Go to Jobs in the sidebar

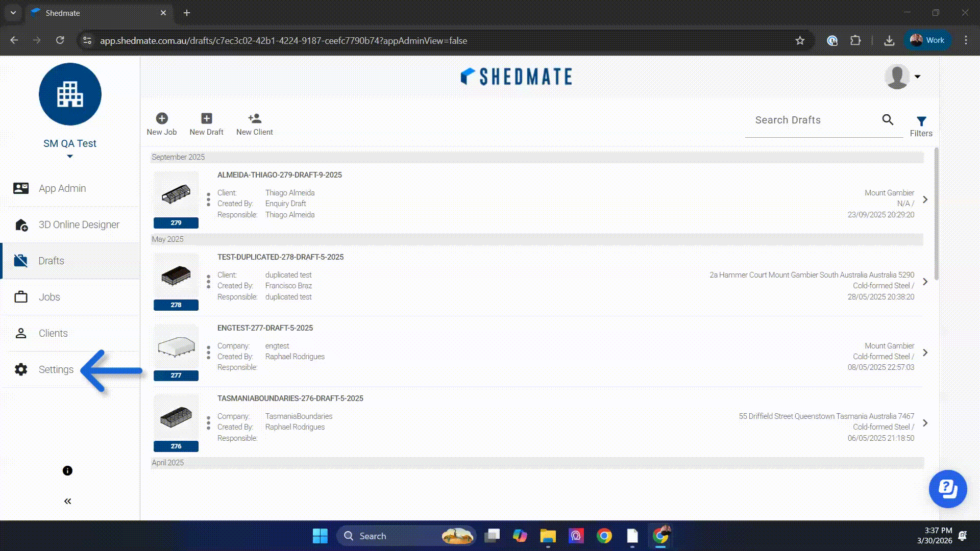[49, 297]
